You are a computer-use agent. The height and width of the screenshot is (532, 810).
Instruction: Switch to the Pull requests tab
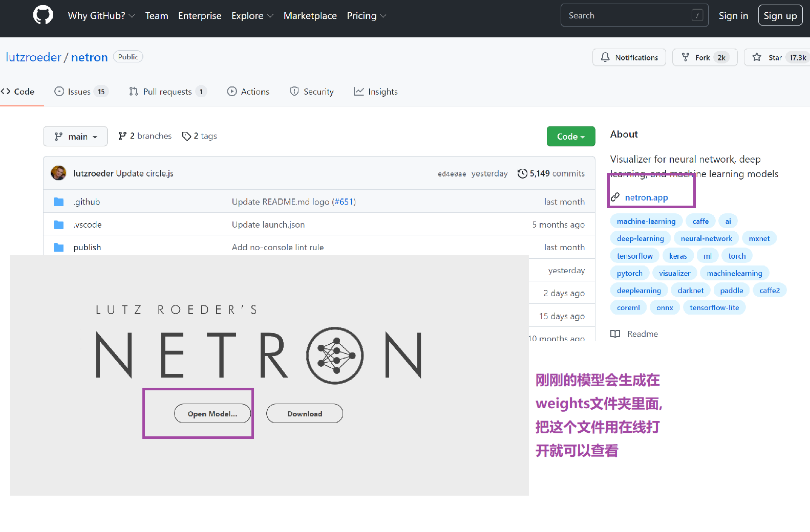[168, 92]
